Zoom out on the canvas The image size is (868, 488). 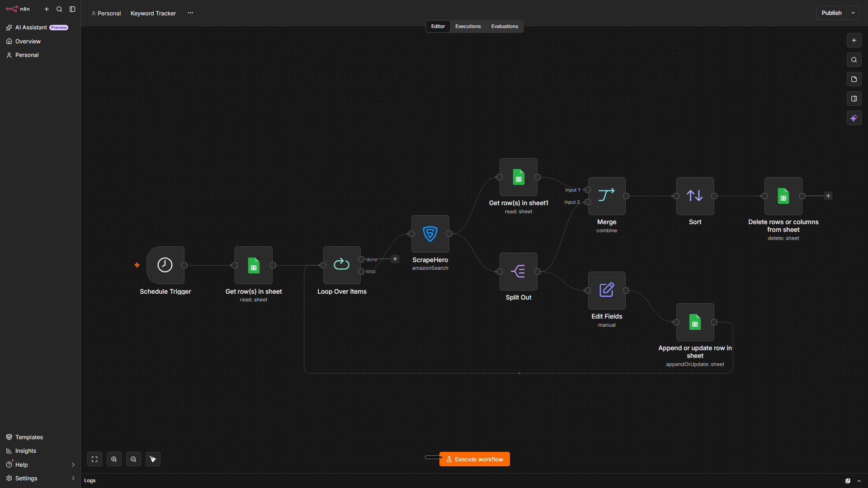(133, 459)
